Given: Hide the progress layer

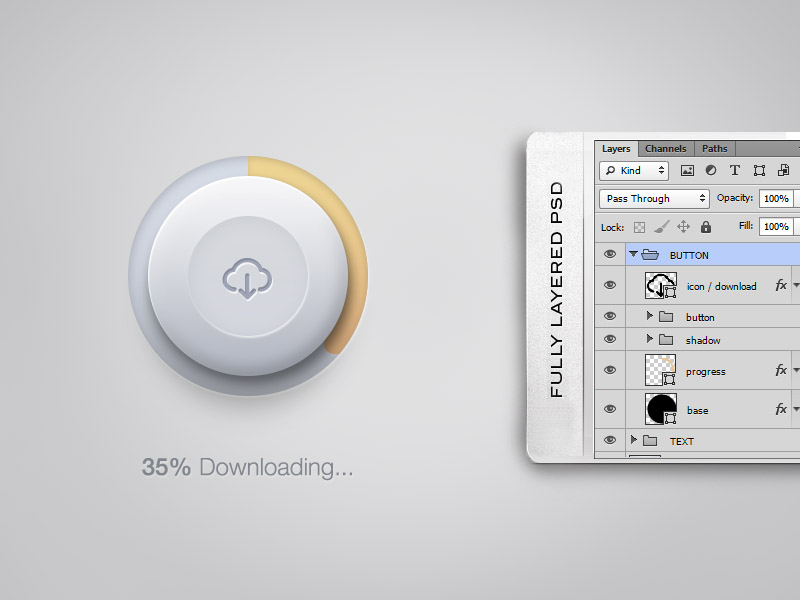Looking at the screenshot, I should (610, 370).
